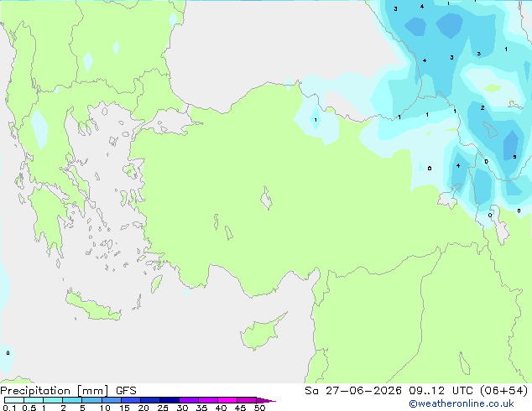The image size is (532, 411).
Task: Click the weatheronline.co.uk copyright link
Action: click(462, 403)
